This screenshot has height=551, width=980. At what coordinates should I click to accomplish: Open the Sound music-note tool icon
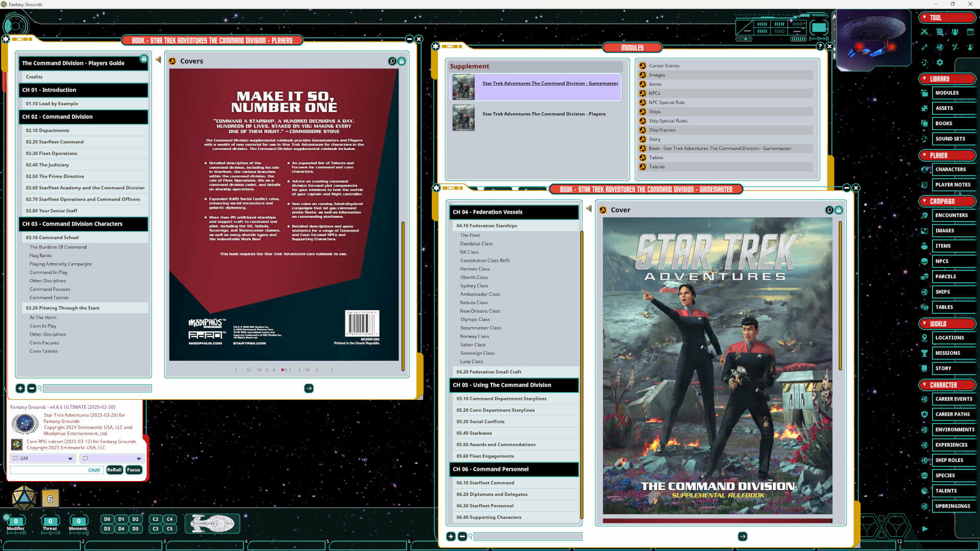pyautogui.click(x=924, y=62)
